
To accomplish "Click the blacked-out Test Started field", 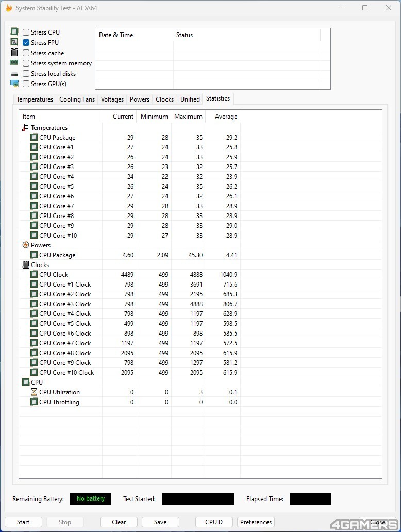I will point(198,499).
